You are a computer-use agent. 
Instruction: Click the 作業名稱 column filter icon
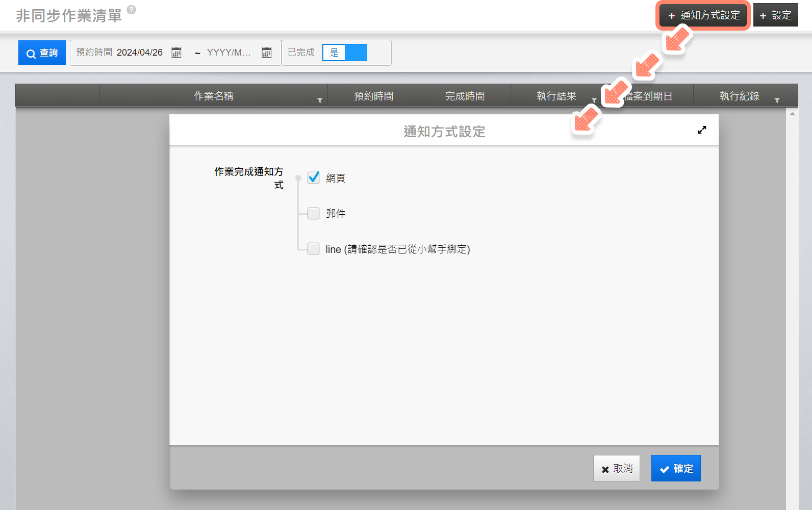[x=320, y=100]
